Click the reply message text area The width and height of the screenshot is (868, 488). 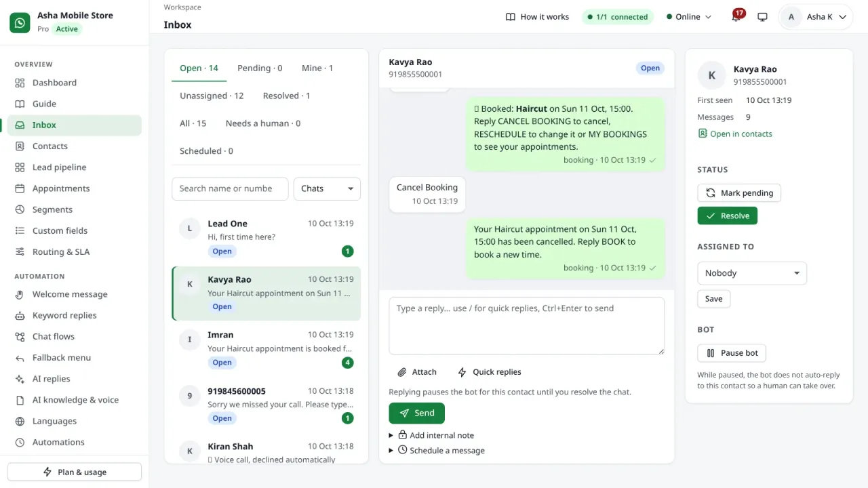pos(526,325)
